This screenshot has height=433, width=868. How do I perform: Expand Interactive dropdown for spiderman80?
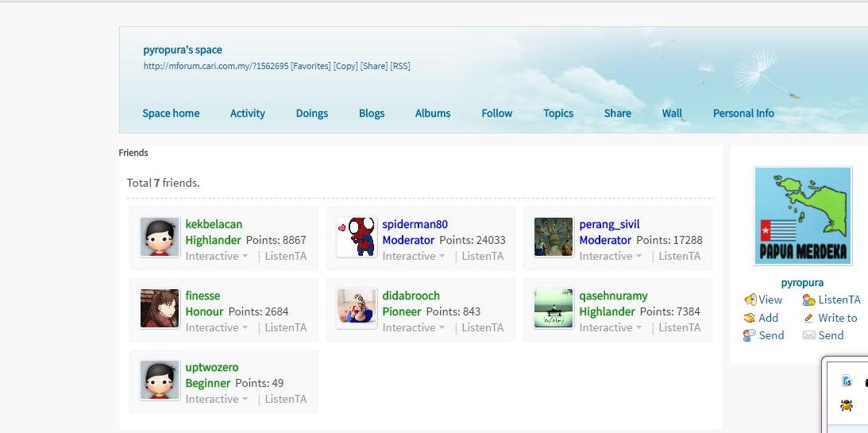(x=414, y=256)
